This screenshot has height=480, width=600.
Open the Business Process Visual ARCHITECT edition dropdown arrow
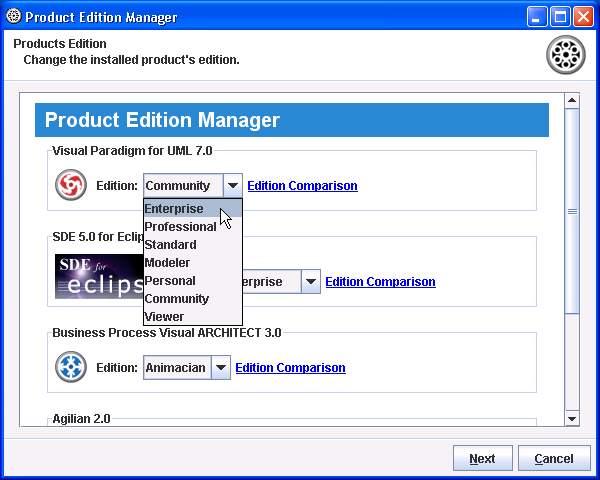click(x=221, y=367)
